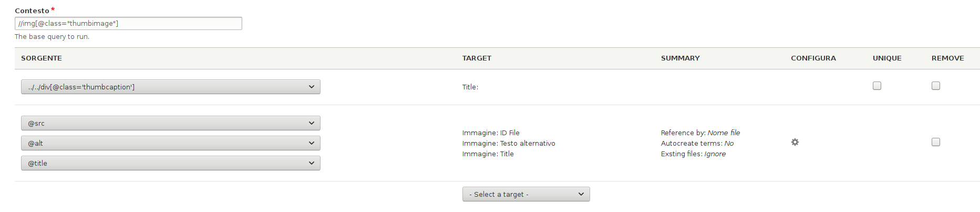Click the "Immagine: Testo alternativo" target label
Screen dimensions: 980x212
coord(509,144)
